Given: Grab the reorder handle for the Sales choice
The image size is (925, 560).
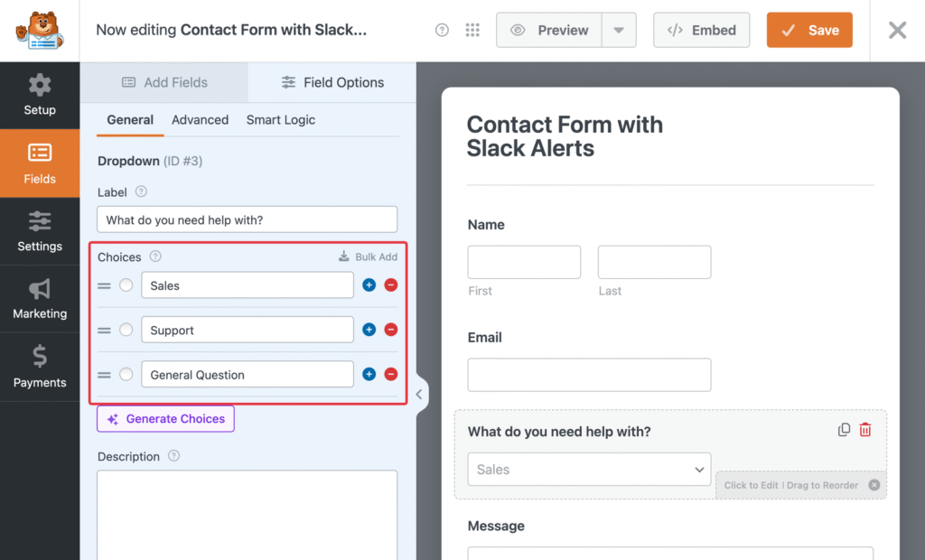Looking at the screenshot, I should pyautogui.click(x=105, y=285).
